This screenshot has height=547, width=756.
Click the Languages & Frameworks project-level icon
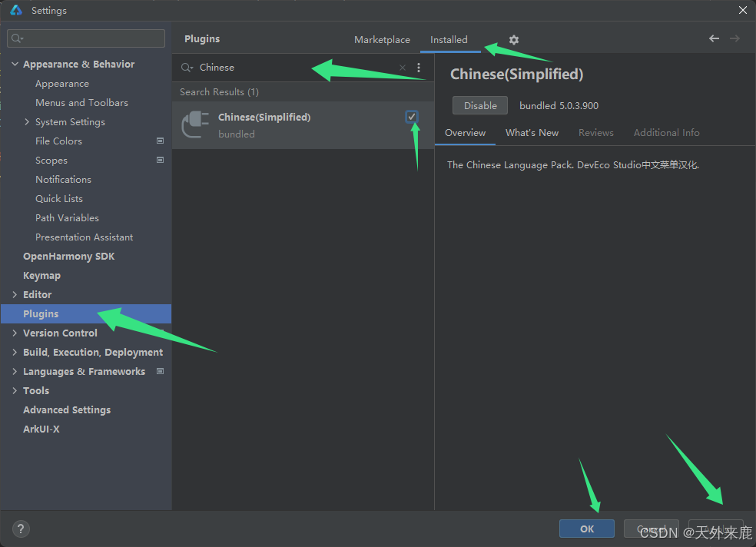pyautogui.click(x=160, y=371)
